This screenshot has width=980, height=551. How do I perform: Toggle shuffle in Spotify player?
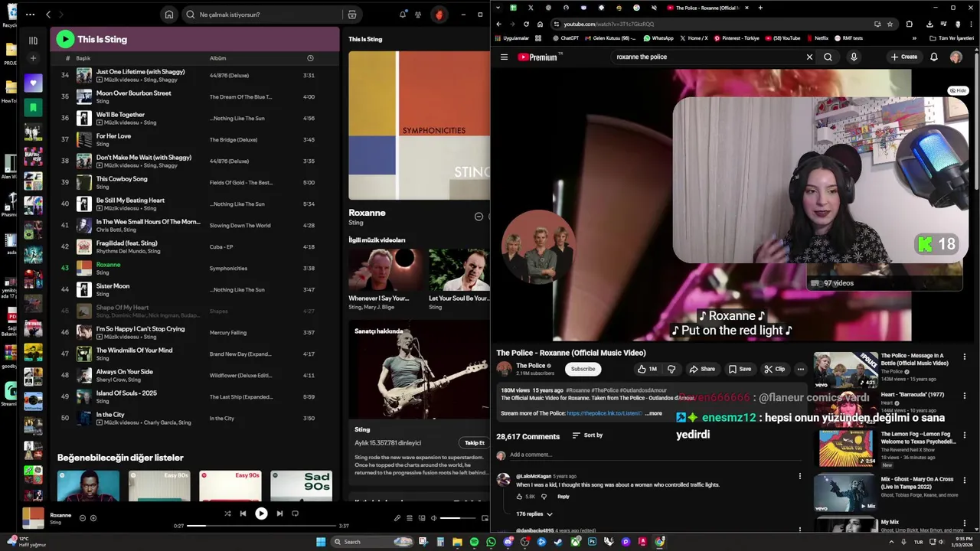coord(227,514)
